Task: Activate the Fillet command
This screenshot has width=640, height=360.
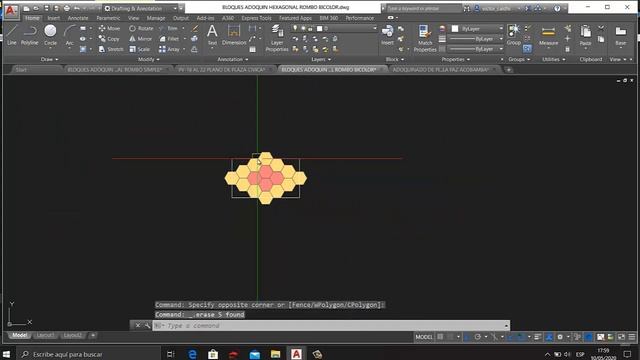Action: [169, 39]
